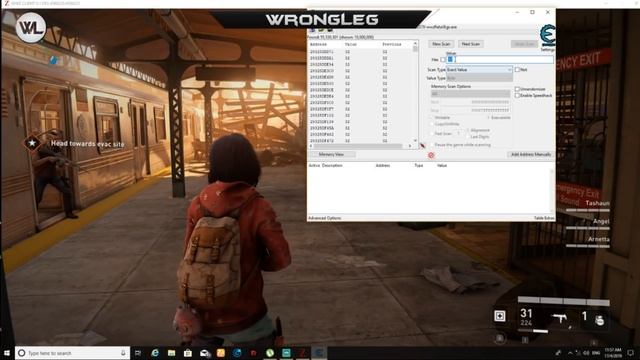The width and height of the screenshot is (640, 360).
Task: Click the red arrow to copy selected addresses down
Action: tap(422, 145)
